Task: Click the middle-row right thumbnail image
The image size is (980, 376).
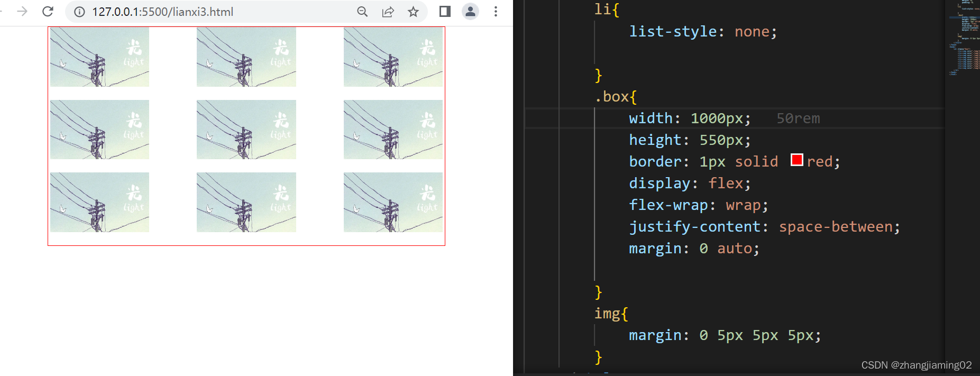Action: pyautogui.click(x=393, y=130)
